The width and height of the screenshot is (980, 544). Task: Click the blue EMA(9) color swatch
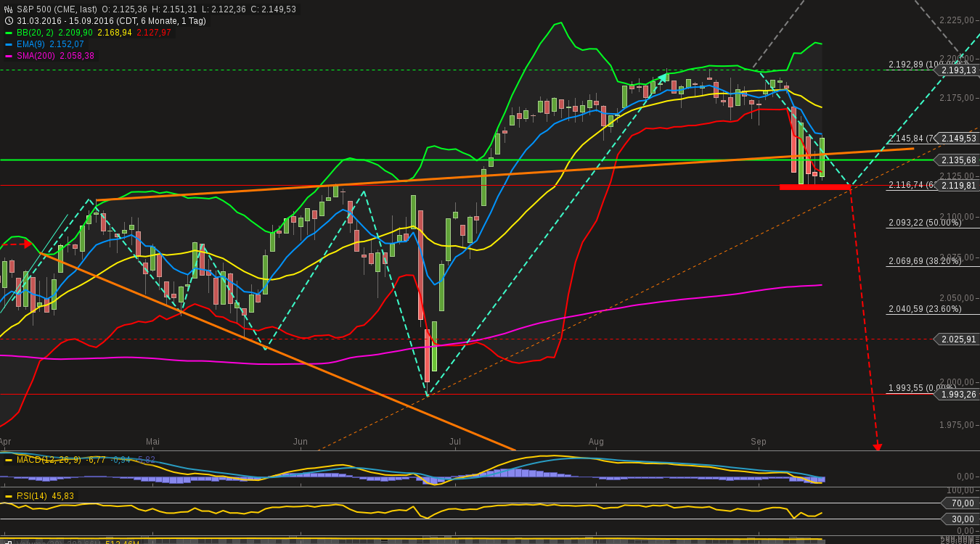pos(9,44)
